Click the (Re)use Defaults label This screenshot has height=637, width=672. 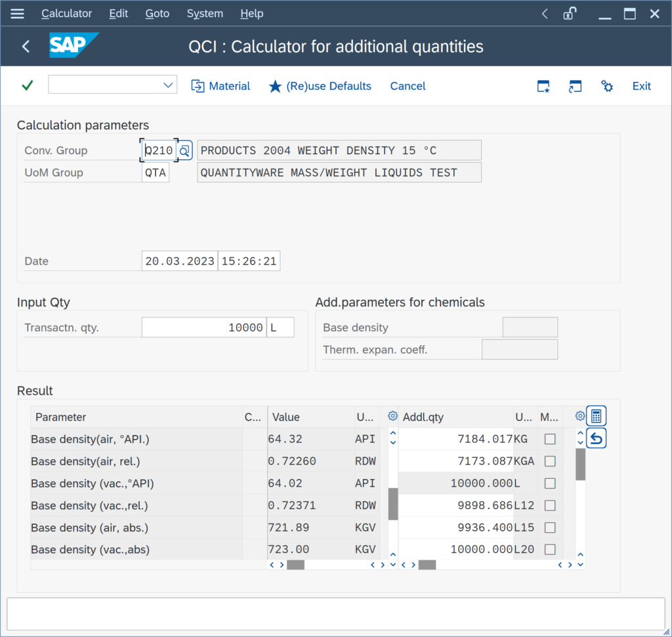point(329,86)
